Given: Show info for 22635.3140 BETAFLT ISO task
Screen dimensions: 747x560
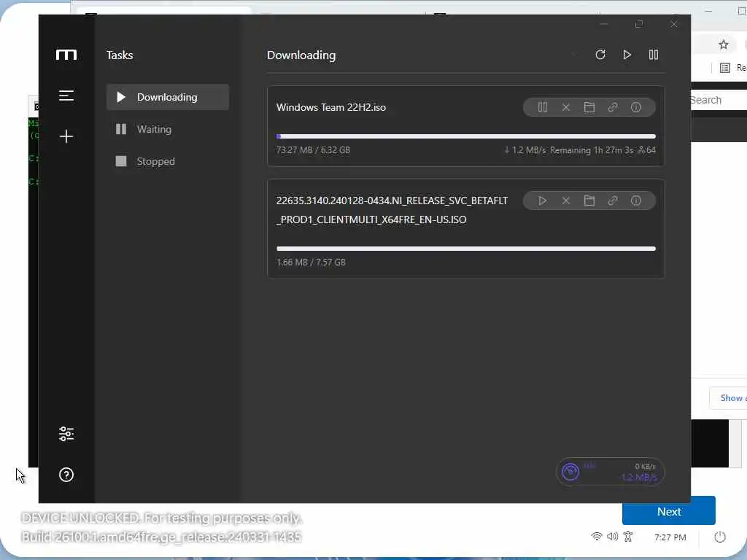Looking at the screenshot, I should click(636, 201).
